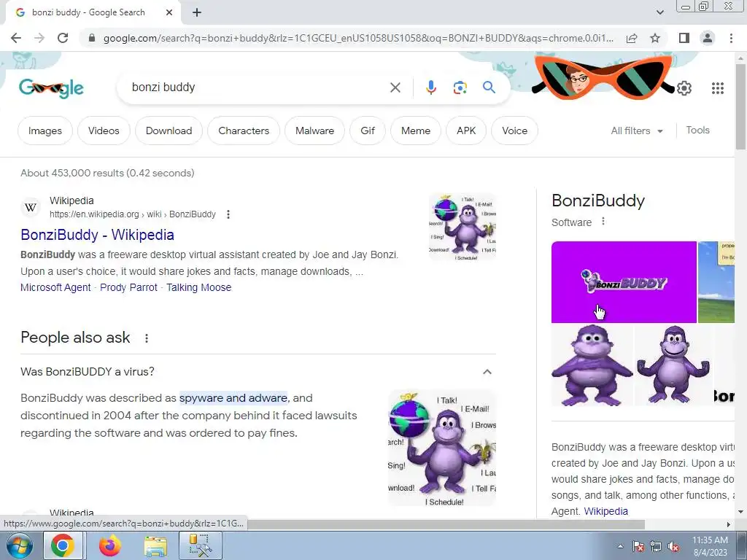
Task: Open the Wikipedia result three-dot menu
Action: click(x=228, y=214)
